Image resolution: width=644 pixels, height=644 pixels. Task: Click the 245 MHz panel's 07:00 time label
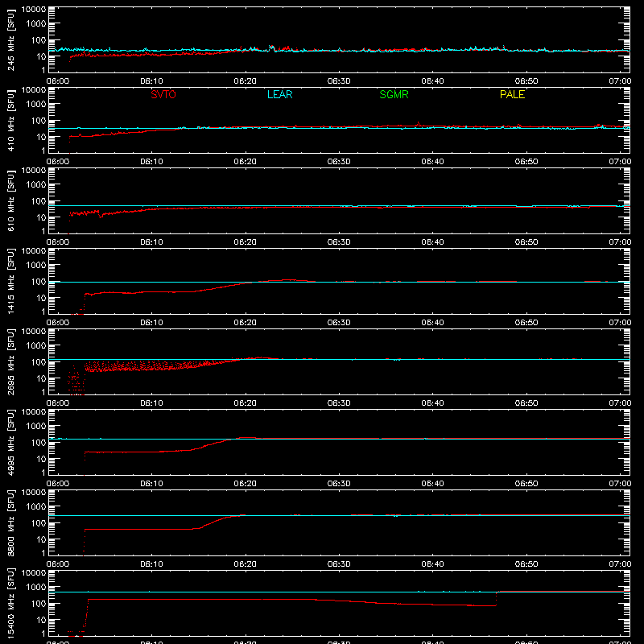620,81
